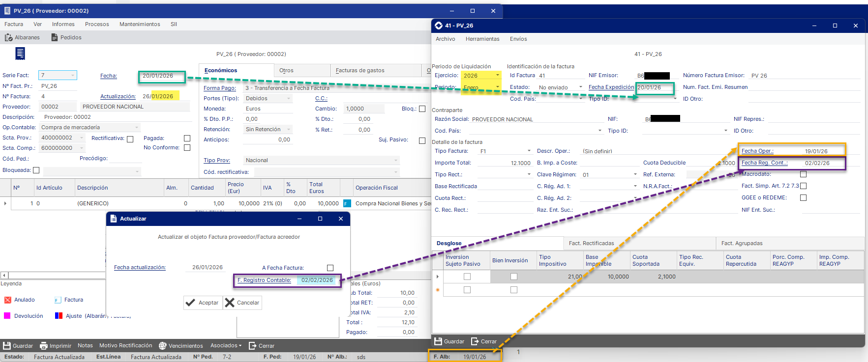
Task: Toggle the Bloqueada checkbox
Action: tap(36, 170)
